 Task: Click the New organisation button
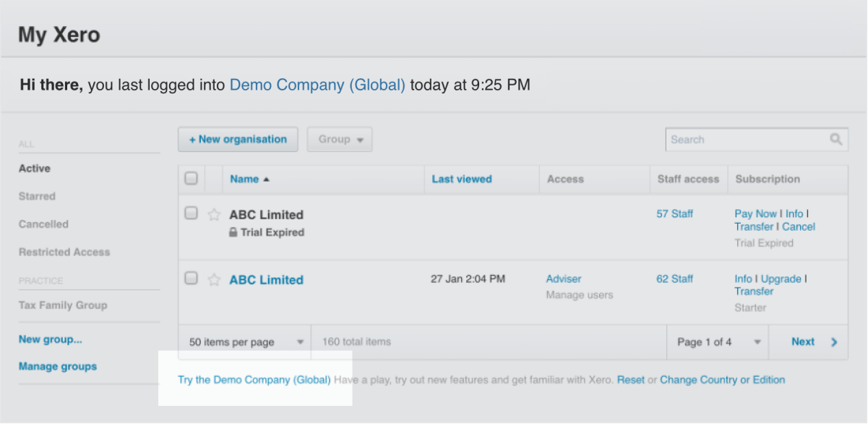238,140
